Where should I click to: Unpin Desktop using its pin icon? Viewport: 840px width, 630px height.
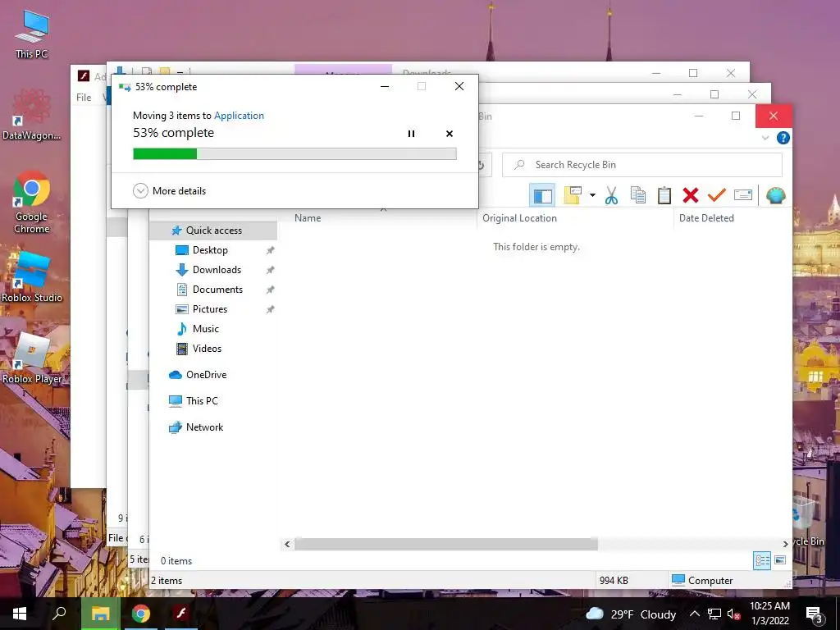pyautogui.click(x=271, y=250)
